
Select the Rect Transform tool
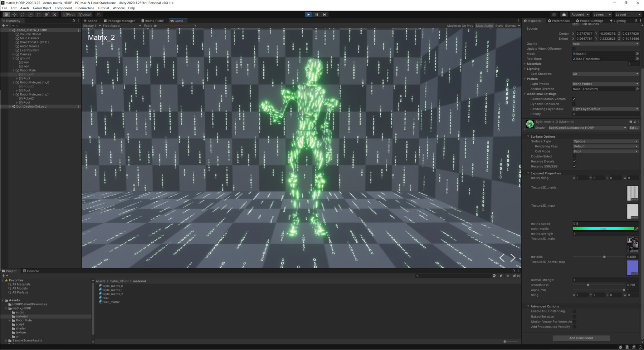coord(38,15)
